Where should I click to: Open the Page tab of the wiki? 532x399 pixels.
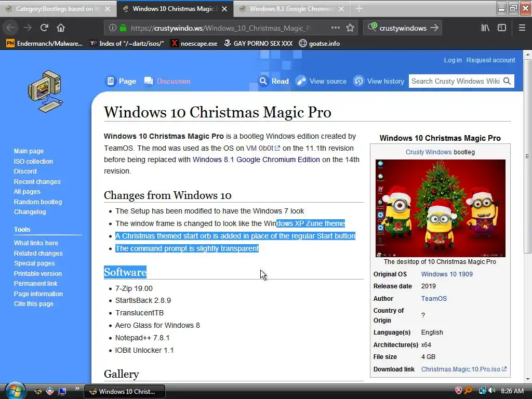coord(121,81)
